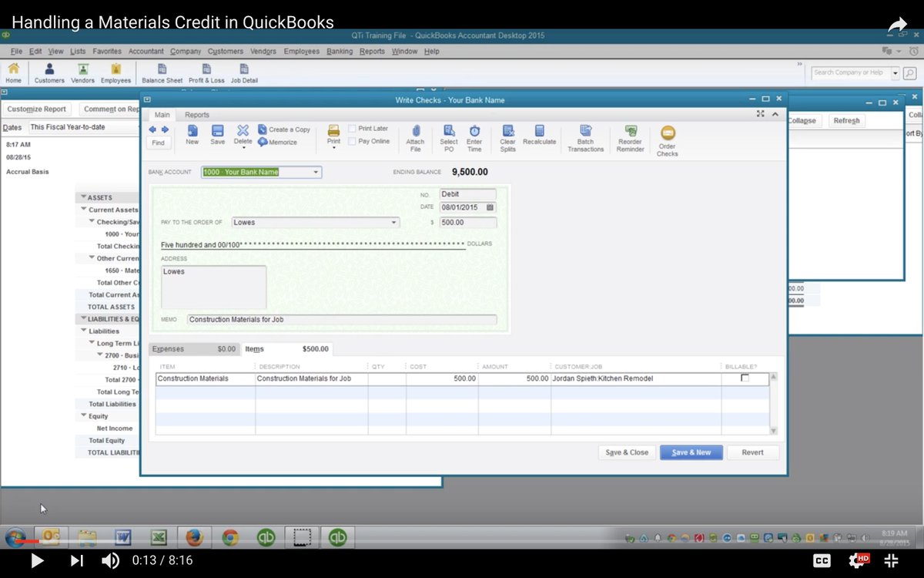Open the search scope dropdown arrow

click(x=895, y=73)
